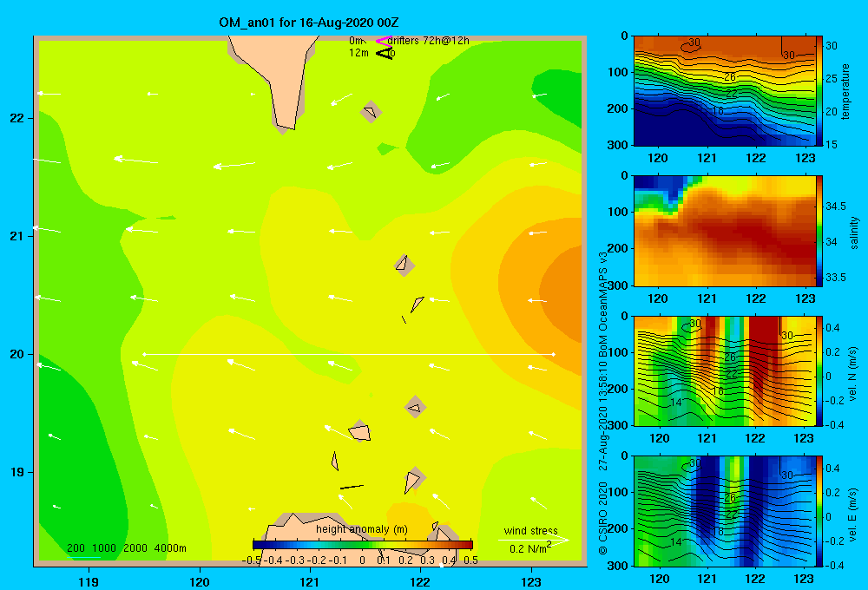Click main map longitude label 123

(531, 581)
